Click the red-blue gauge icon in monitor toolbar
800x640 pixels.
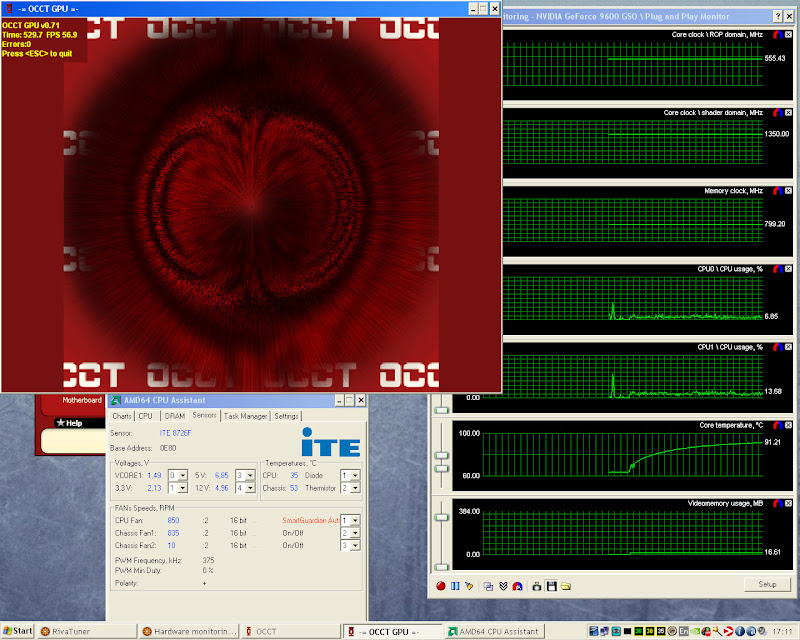pos(517,586)
